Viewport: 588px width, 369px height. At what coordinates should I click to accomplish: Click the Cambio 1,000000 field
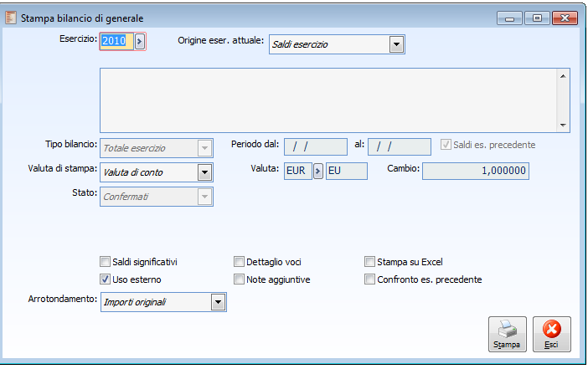(476, 171)
